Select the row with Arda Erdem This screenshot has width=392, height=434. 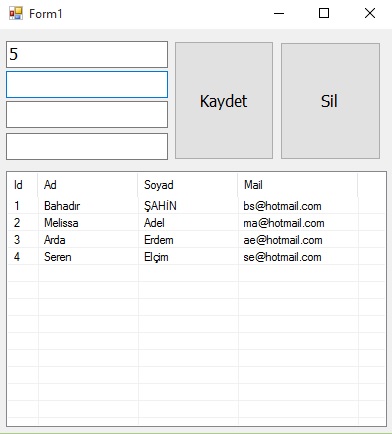coord(196,240)
